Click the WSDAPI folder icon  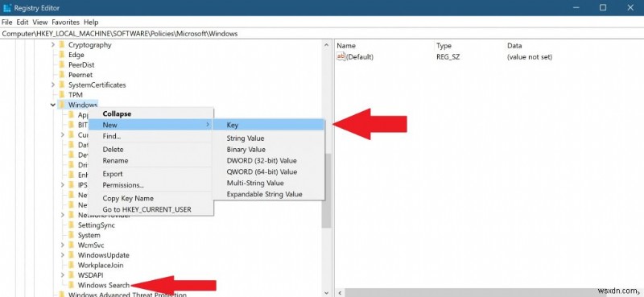click(x=72, y=275)
